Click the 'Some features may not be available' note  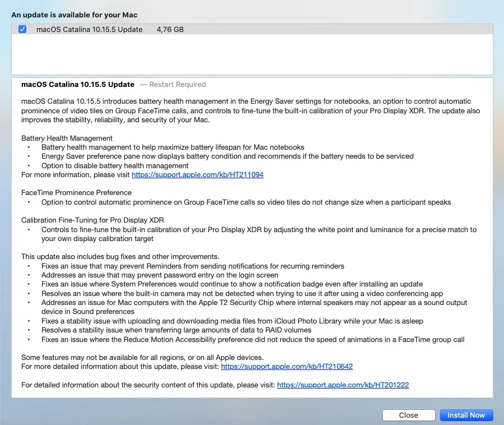click(x=142, y=358)
